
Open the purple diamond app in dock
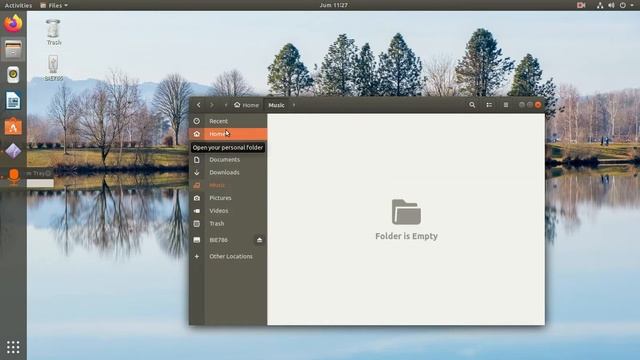coord(13,151)
